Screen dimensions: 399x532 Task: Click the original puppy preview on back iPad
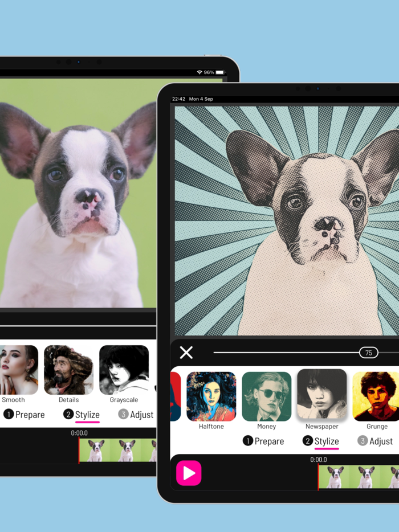(x=78, y=194)
